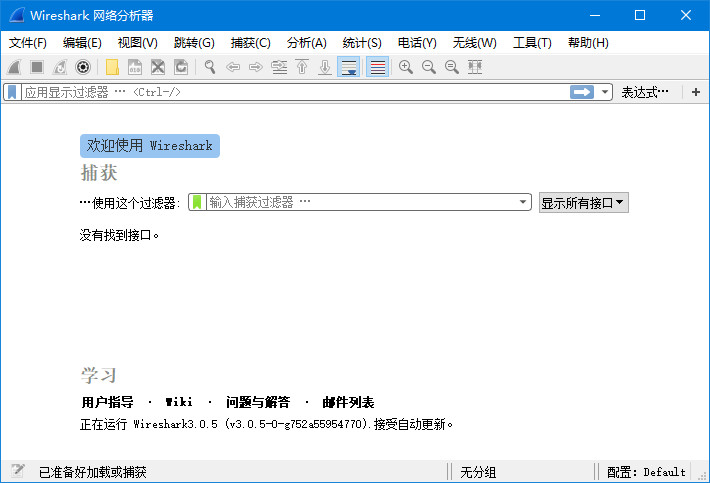This screenshot has width=710, height=483.
Task: Click the green capture filter bookmark icon
Action: [x=197, y=202]
